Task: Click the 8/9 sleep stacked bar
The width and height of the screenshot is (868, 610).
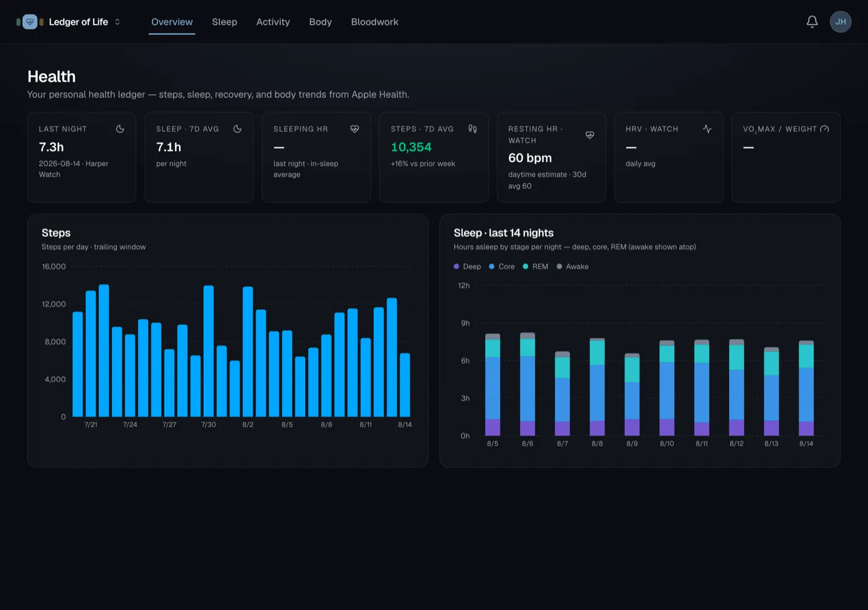Action: 632,394
